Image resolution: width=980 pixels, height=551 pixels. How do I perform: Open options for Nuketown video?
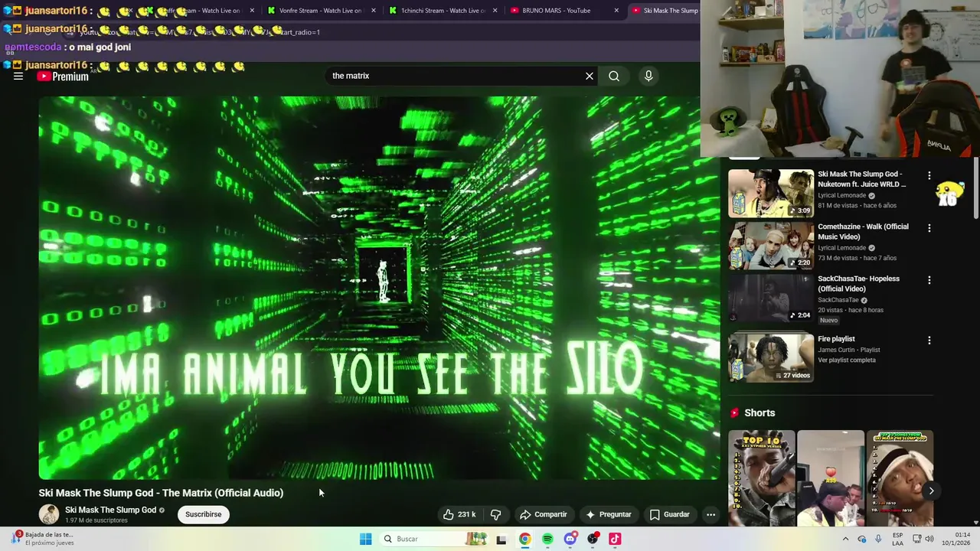coord(929,176)
